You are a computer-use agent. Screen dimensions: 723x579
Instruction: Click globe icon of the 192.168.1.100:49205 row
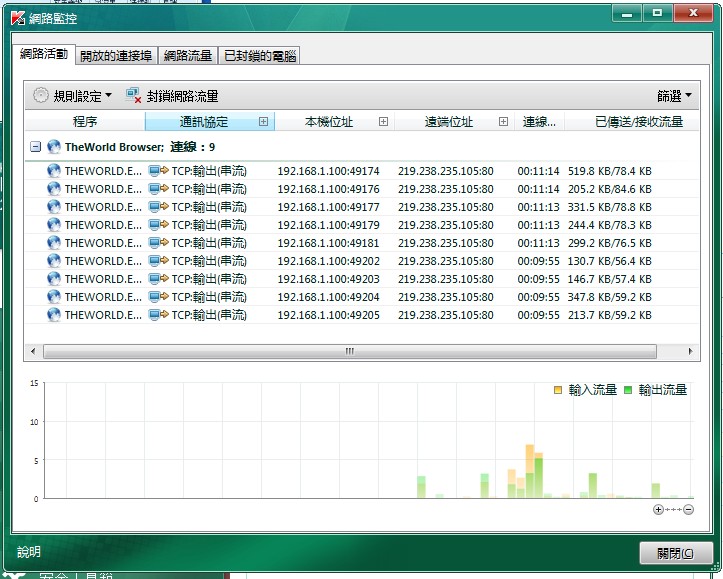54,315
